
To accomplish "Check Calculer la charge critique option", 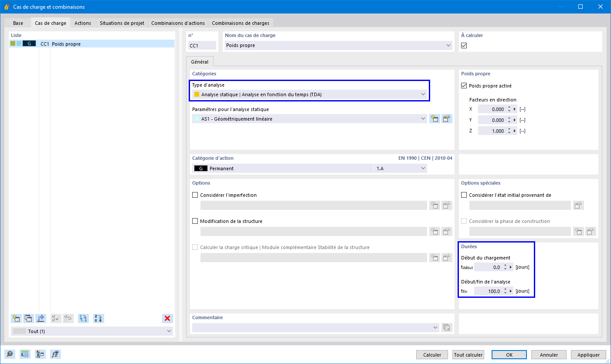I will [195, 247].
